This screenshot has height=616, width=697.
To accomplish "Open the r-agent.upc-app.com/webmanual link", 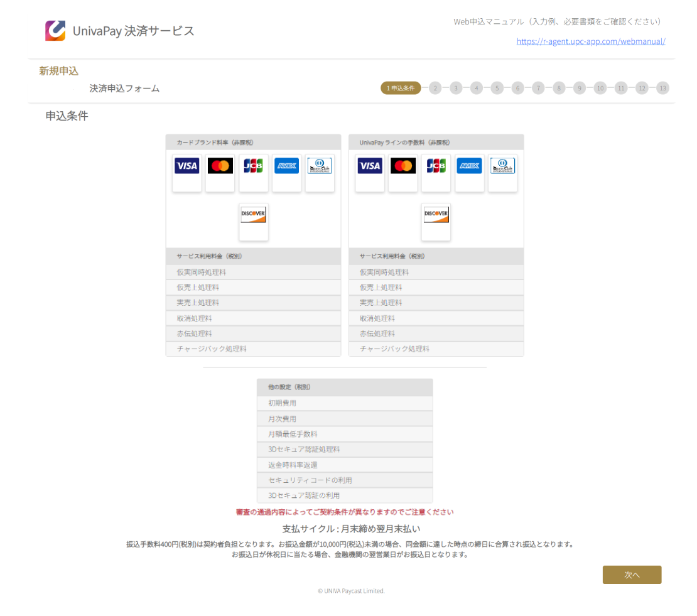I will coord(591,41).
